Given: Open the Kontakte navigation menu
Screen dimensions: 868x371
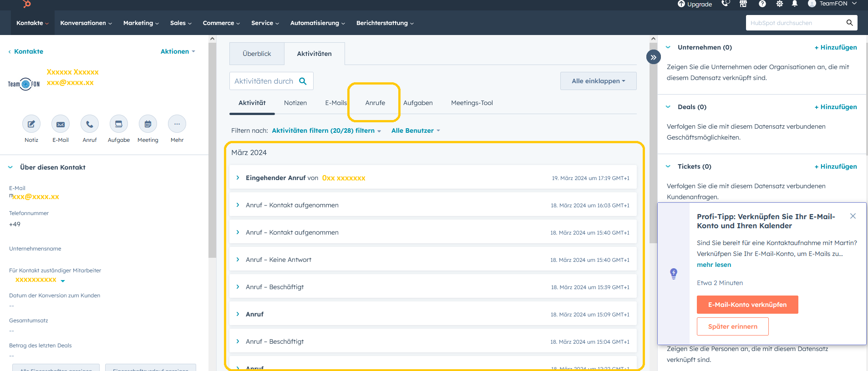Looking at the screenshot, I should [x=32, y=23].
